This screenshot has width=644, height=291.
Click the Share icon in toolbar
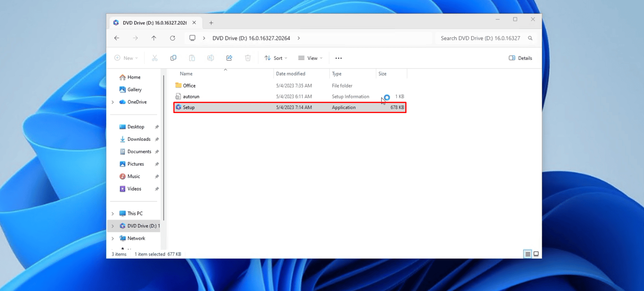(229, 58)
